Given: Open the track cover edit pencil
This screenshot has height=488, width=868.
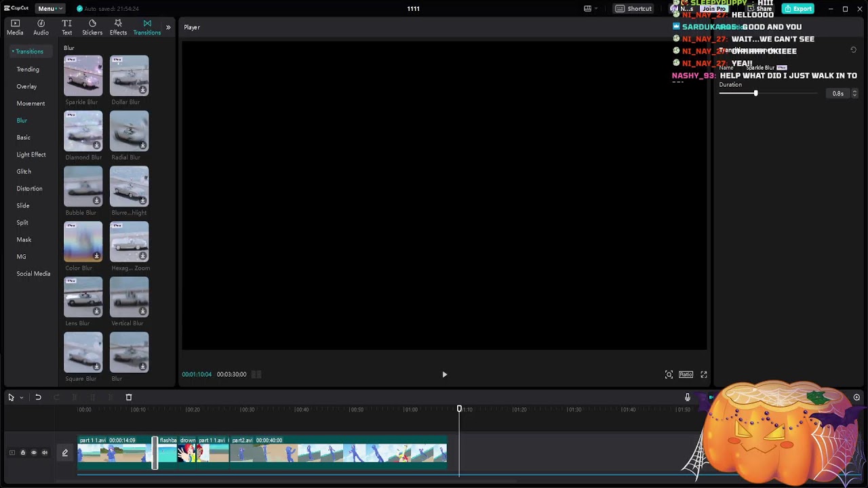Looking at the screenshot, I should [x=65, y=453].
